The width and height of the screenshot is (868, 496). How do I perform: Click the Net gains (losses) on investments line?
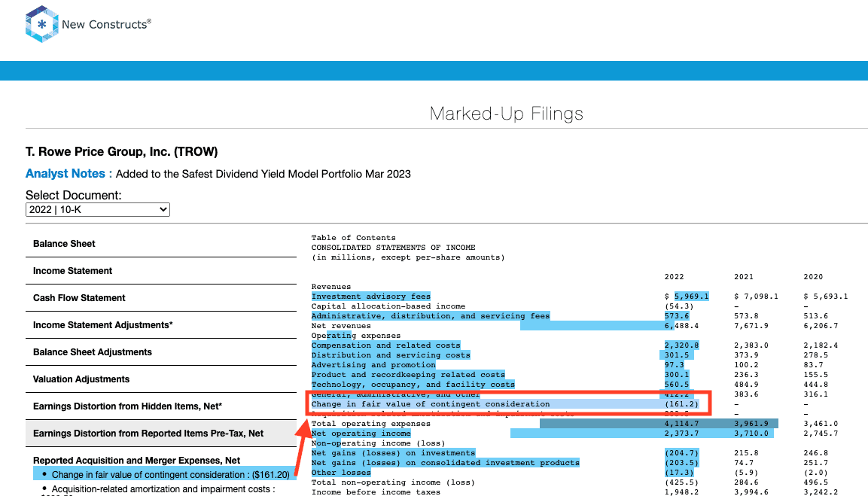click(x=393, y=453)
